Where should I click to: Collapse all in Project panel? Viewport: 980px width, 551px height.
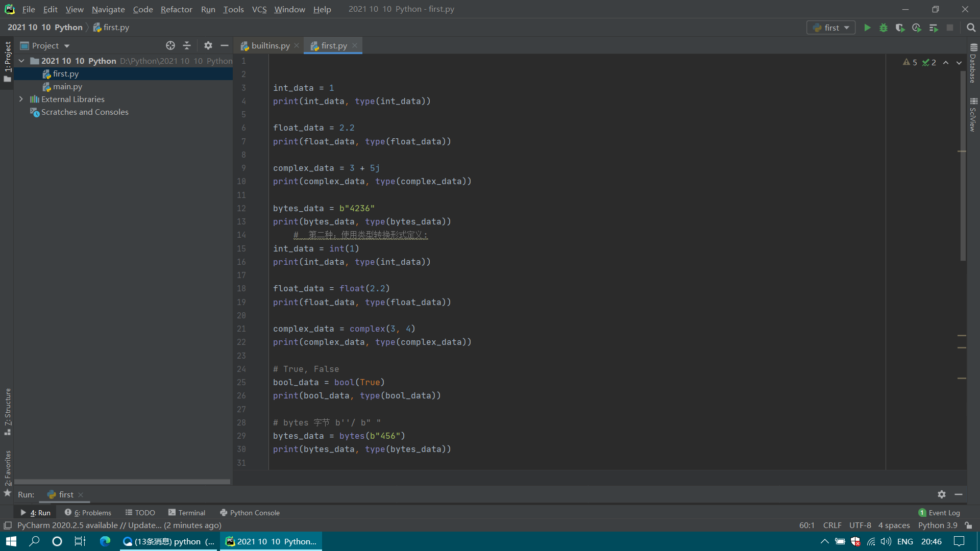(x=187, y=45)
